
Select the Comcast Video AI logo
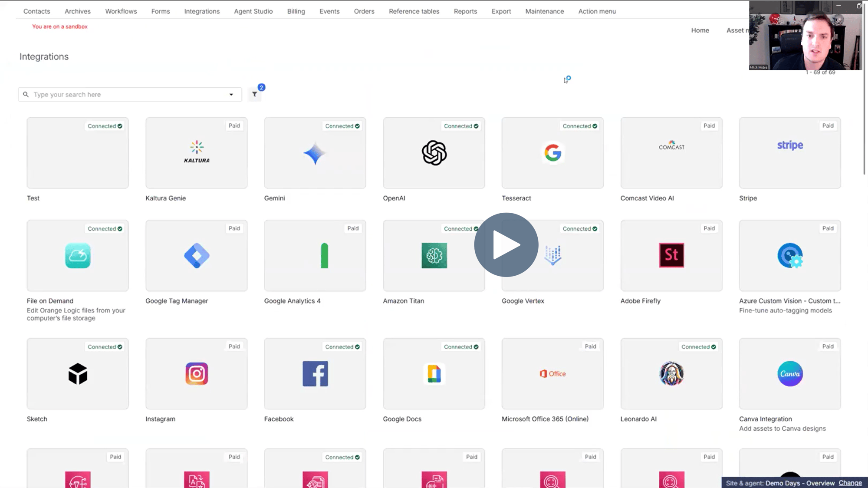pyautogui.click(x=671, y=146)
